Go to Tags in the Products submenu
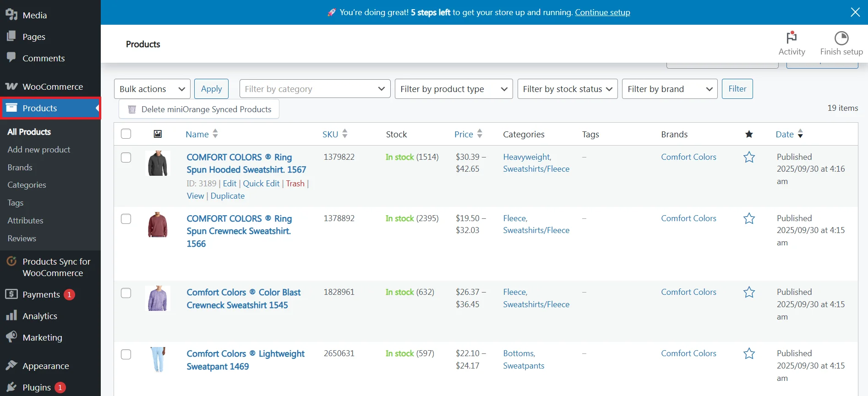This screenshot has height=396, width=868. (15, 203)
